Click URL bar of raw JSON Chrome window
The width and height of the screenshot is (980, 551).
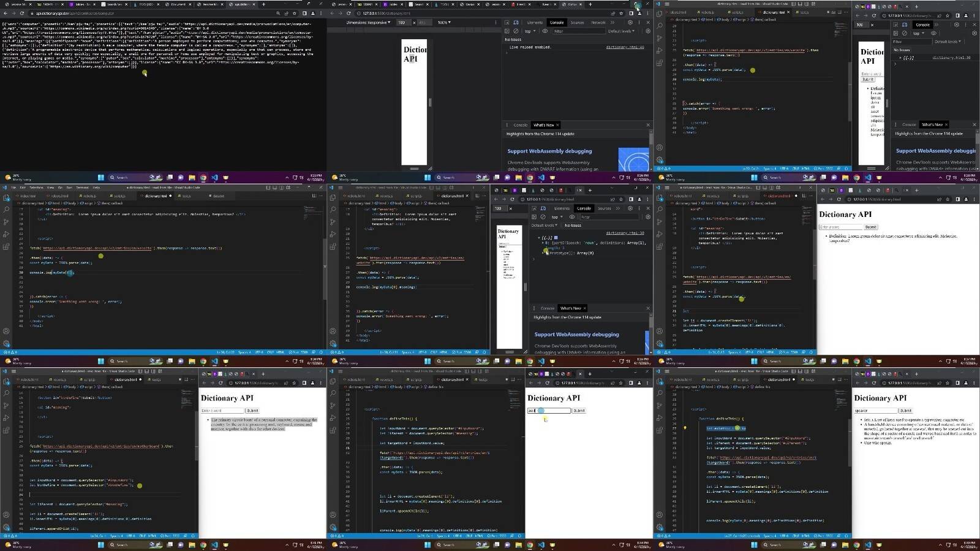tap(153, 13)
